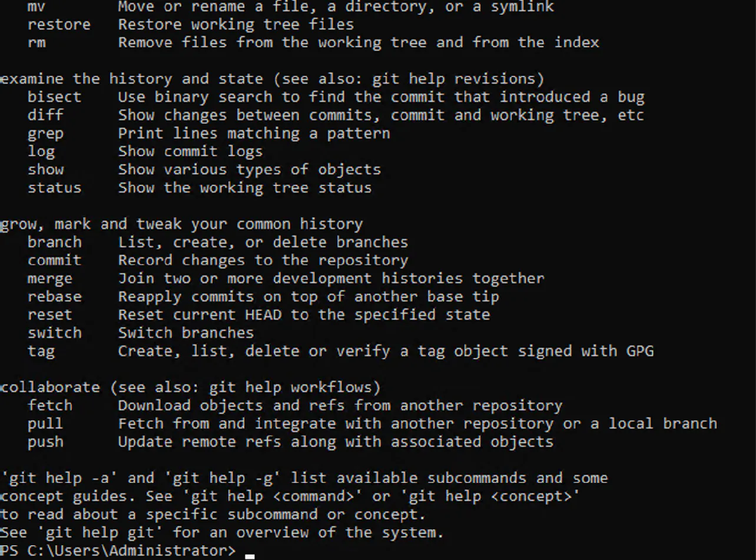Click the 'pull' command name

pos(45,423)
